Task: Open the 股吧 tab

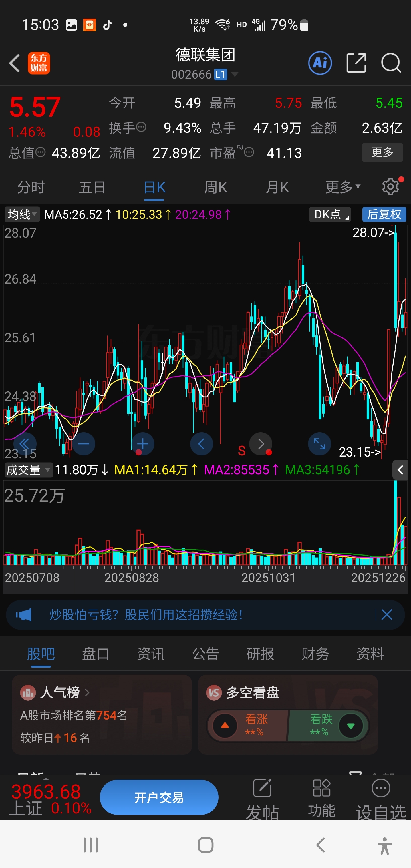Action: point(41,654)
